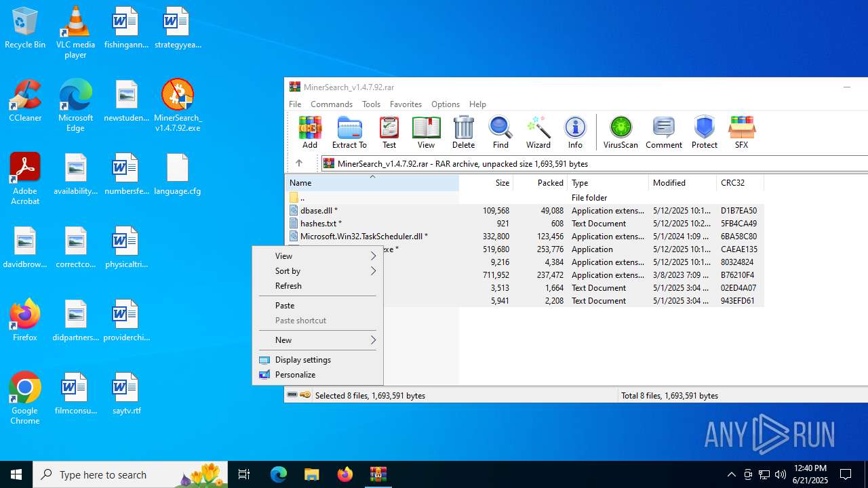Open Help menu in WinRAR
The width and height of the screenshot is (868, 488).
(477, 104)
